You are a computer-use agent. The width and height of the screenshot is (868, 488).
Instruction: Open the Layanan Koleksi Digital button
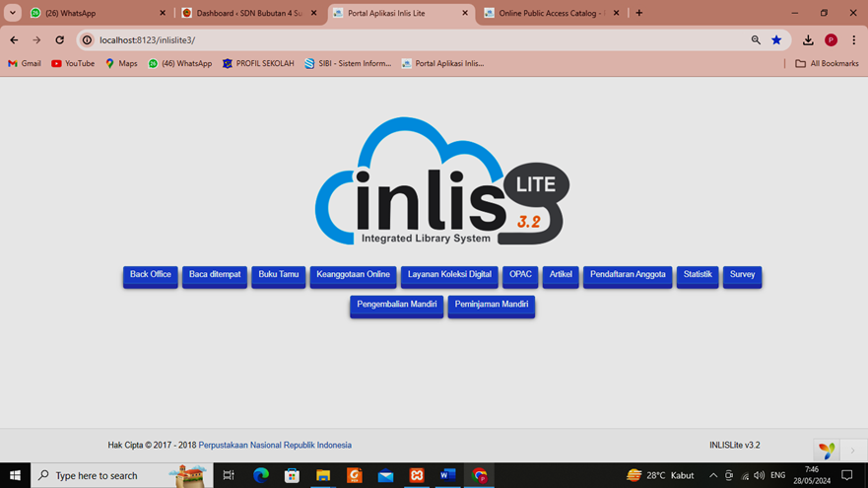449,275
